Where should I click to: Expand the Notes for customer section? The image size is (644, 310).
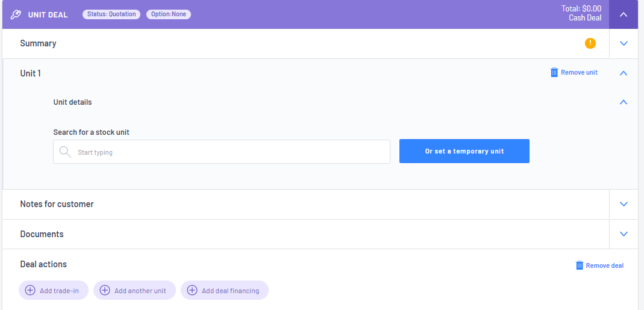click(624, 204)
